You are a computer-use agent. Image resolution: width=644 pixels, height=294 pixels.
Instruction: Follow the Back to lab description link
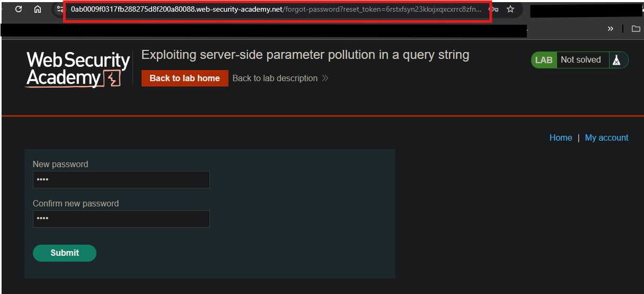click(x=275, y=78)
